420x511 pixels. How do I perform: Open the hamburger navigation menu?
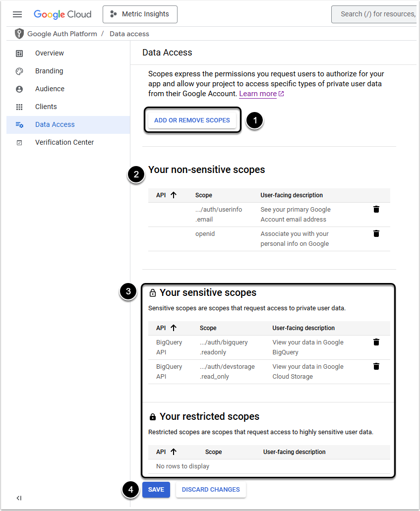pyautogui.click(x=17, y=14)
